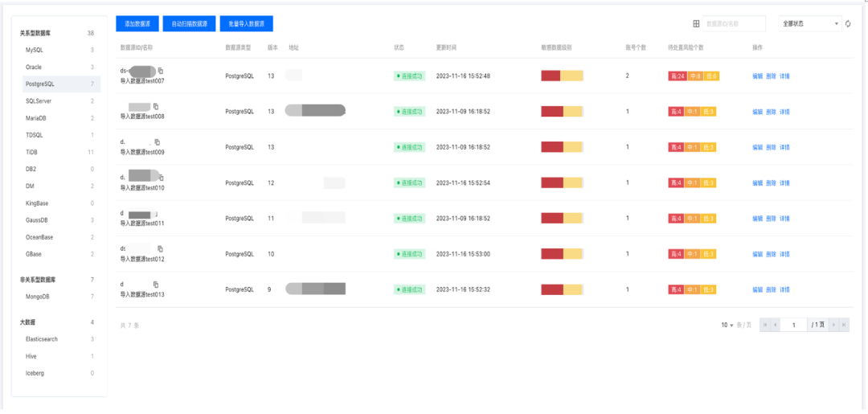This screenshot has width=868, height=414.
Task: Edit (编辑) the test008 data source
Action: pyautogui.click(x=757, y=112)
